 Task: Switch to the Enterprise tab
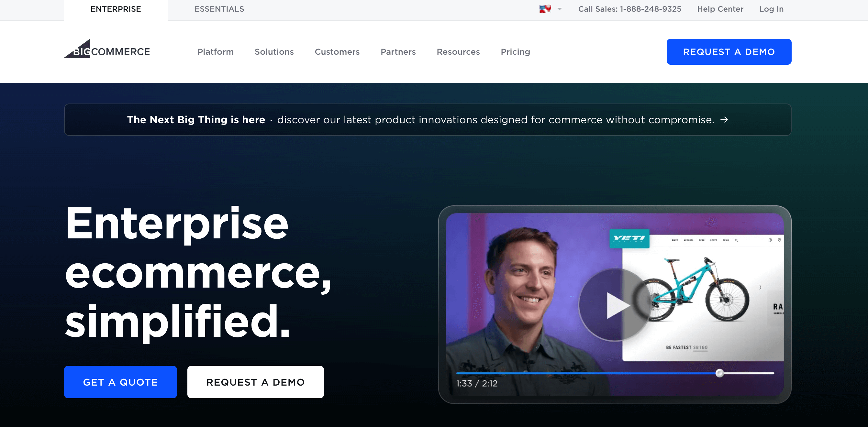(x=116, y=9)
